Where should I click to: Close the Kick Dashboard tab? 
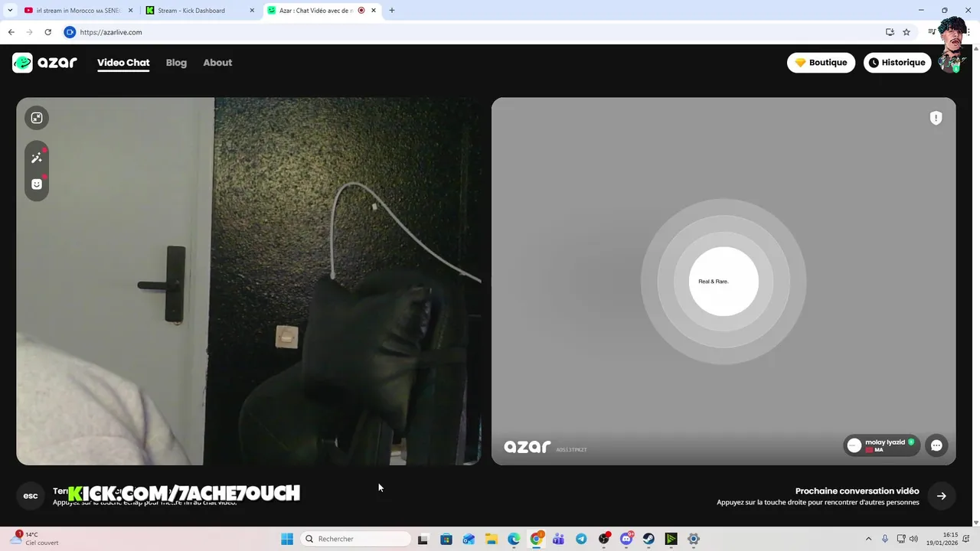click(252, 11)
